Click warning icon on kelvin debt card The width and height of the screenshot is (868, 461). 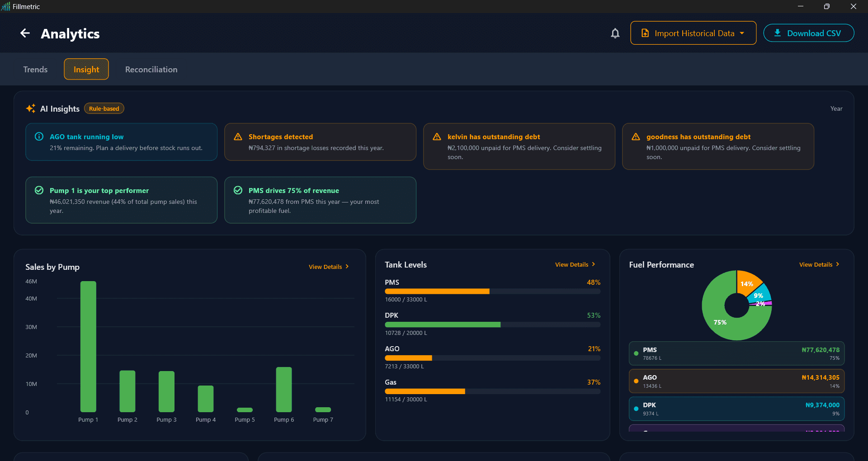point(437,136)
